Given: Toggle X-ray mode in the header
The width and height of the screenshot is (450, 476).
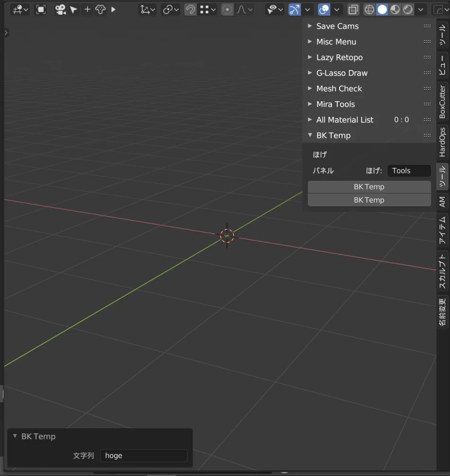Looking at the screenshot, I should tap(353, 9).
